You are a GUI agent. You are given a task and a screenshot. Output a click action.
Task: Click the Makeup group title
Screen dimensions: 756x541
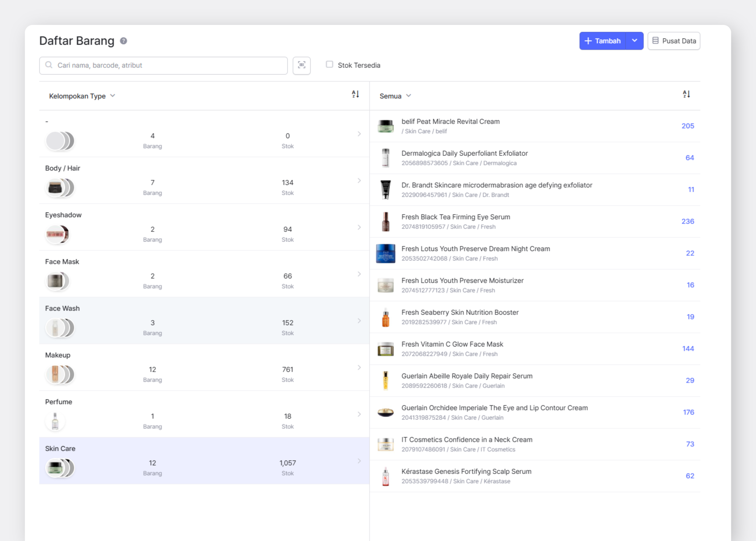(57, 355)
